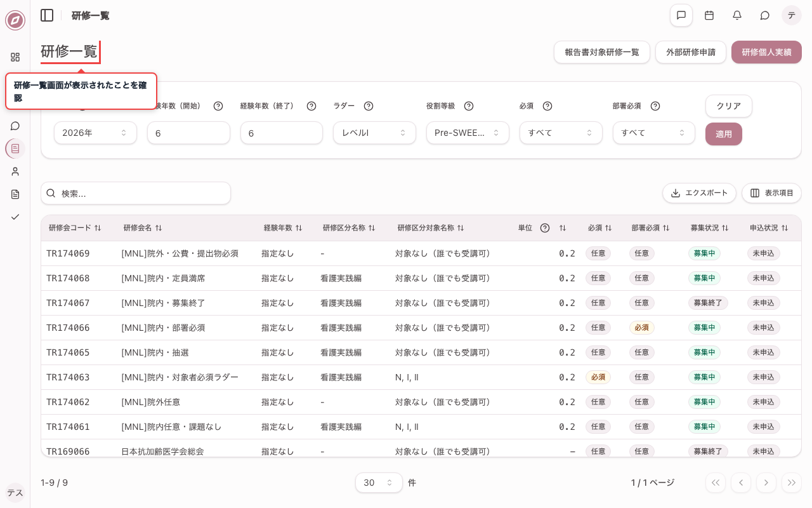
Task: Click the 検索 search field
Action: (x=136, y=193)
